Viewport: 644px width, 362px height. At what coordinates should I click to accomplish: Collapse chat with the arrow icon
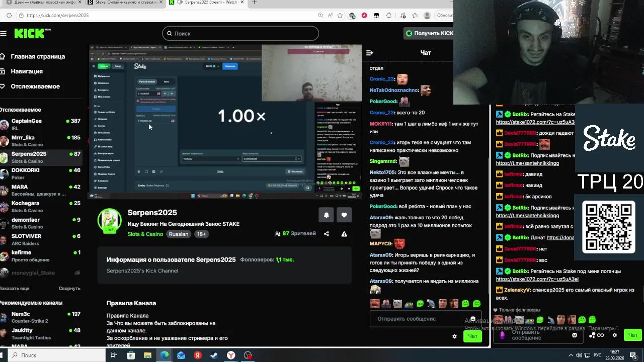point(369,53)
